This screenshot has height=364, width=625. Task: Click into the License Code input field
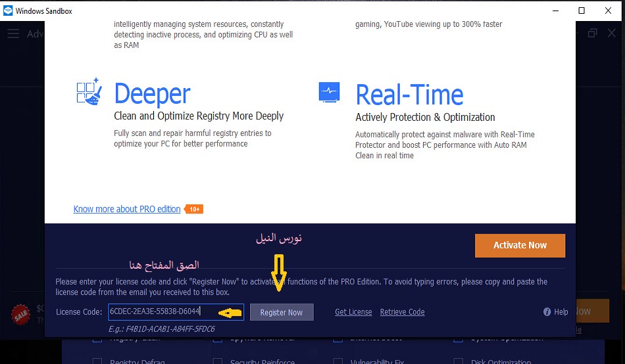(176, 312)
